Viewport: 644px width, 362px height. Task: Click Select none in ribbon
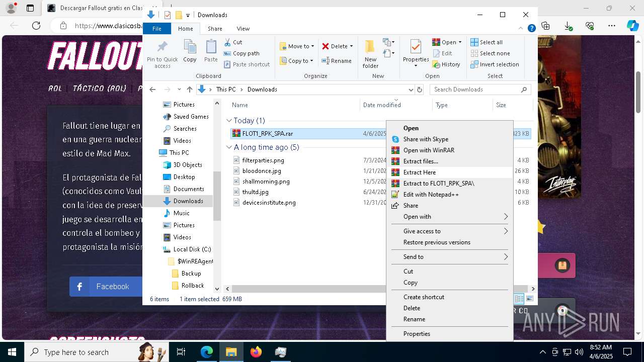coord(490,53)
